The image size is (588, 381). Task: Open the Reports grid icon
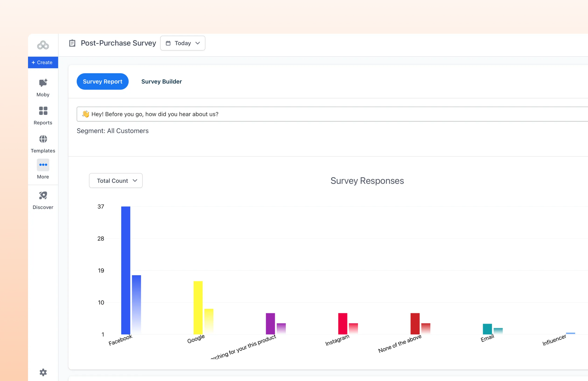(43, 111)
